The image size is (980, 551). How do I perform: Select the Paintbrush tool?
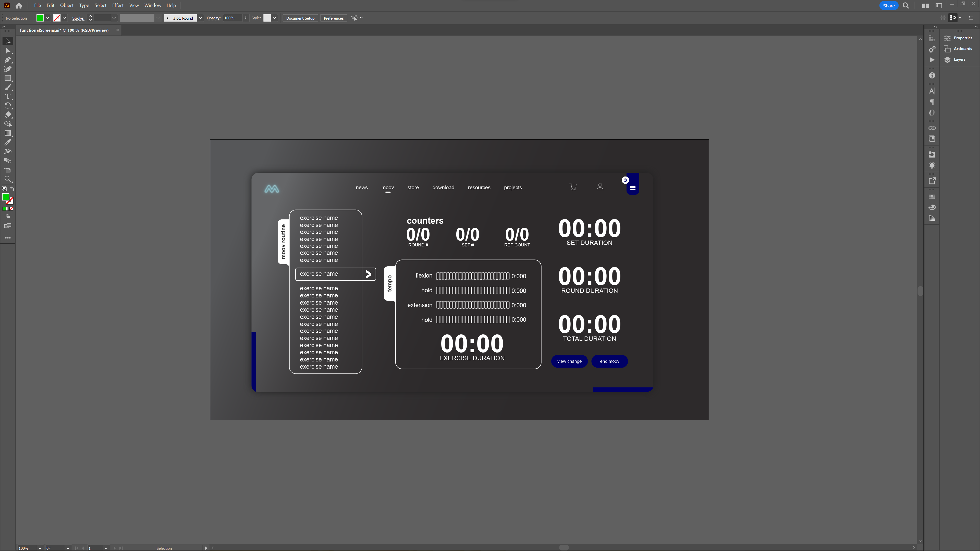(8, 87)
